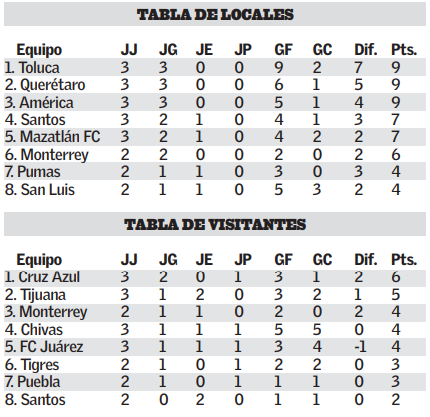Click Dif. column header in visitantes table
Viewport: 430px width, 417px height.
[x=365, y=260]
